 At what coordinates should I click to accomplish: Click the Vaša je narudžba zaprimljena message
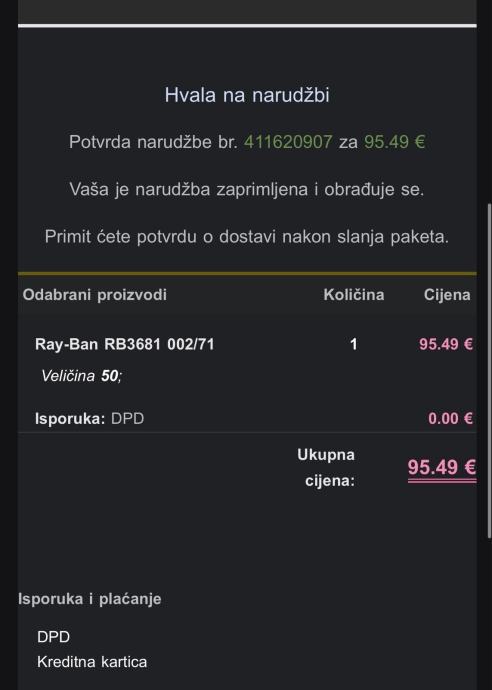click(x=247, y=189)
